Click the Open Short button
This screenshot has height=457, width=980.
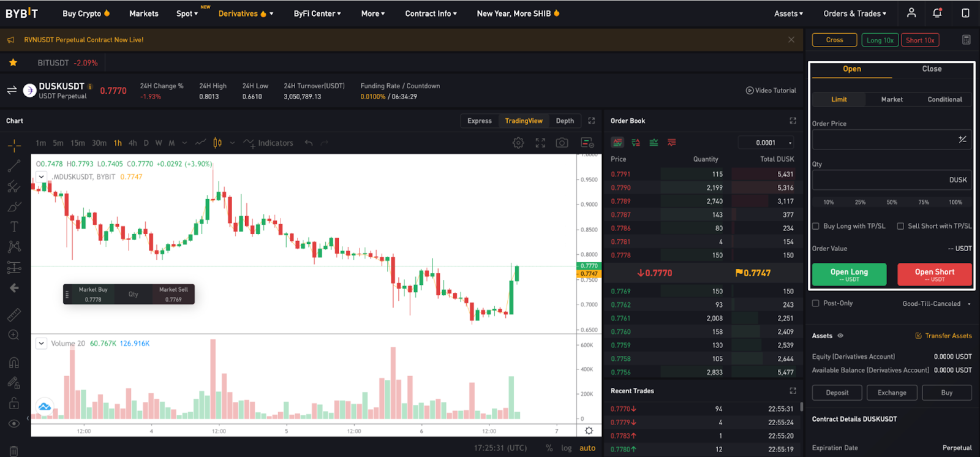[935, 274]
